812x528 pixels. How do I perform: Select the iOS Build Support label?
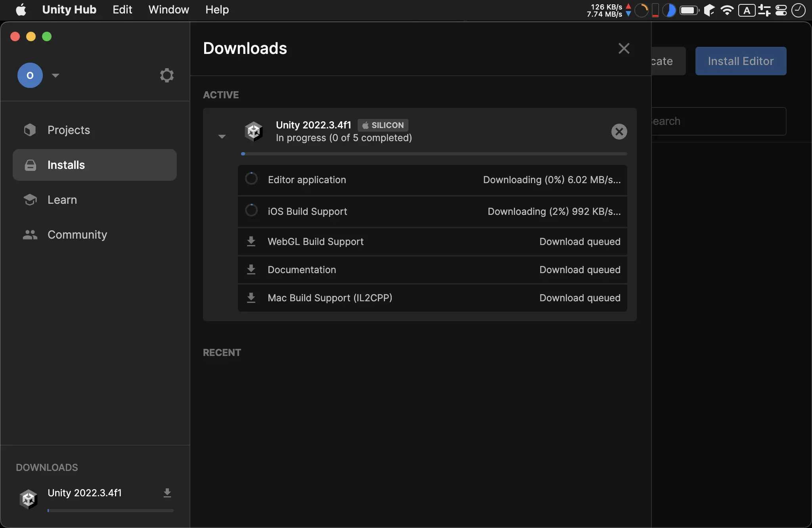[x=307, y=212]
